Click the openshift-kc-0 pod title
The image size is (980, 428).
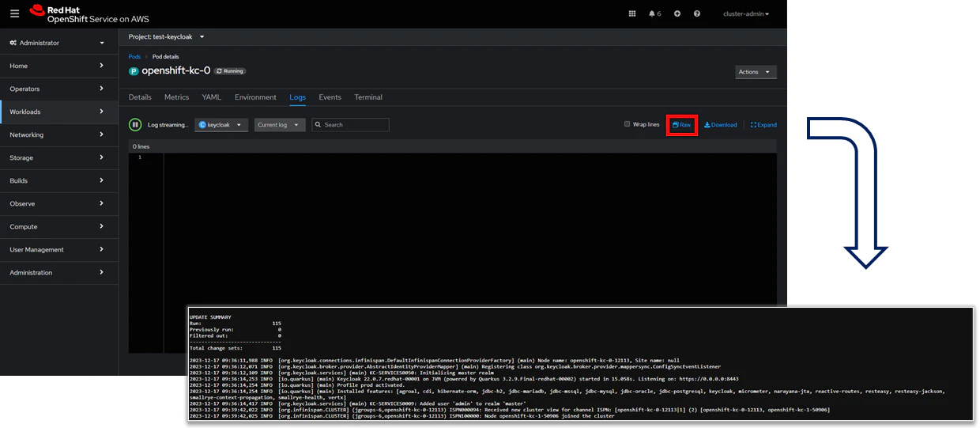point(175,70)
